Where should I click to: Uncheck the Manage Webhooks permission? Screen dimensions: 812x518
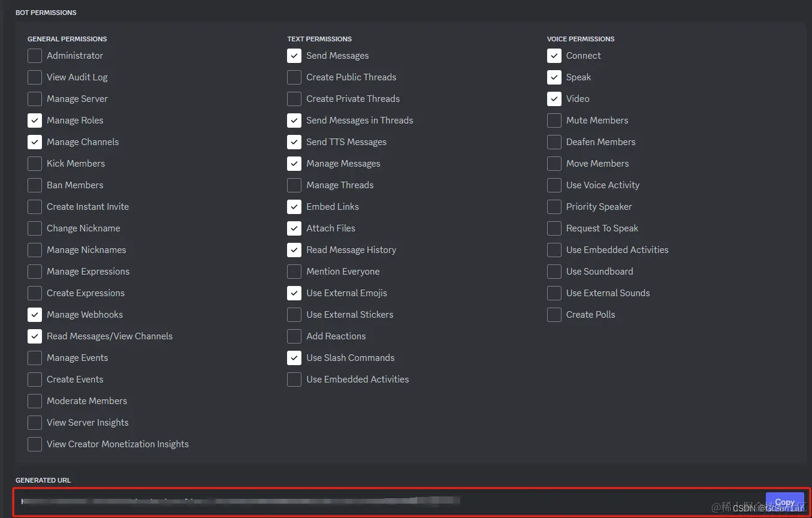click(x=35, y=315)
